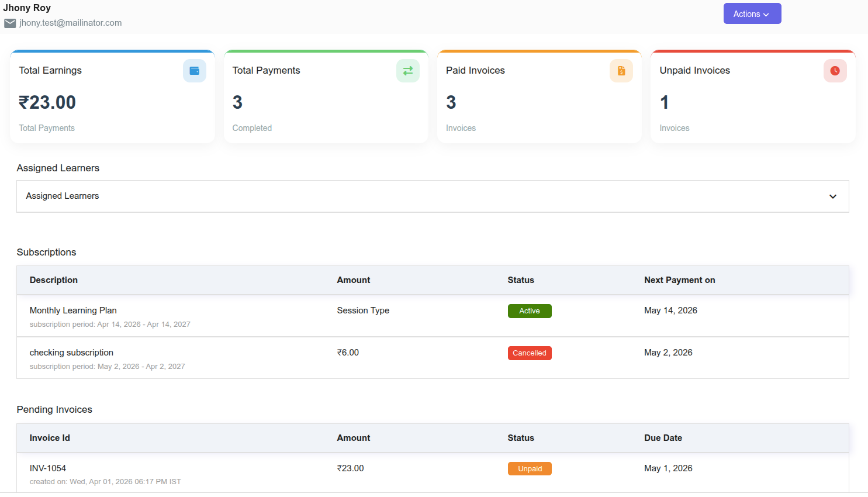
Task: Click the Next Payment on column header
Action: (680, 280)
